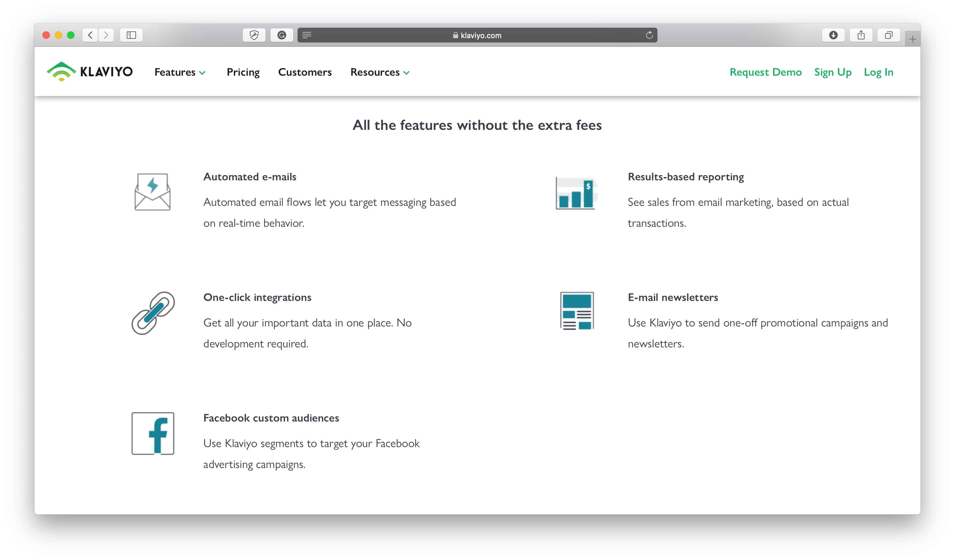
Task: Open the Features dropdown menu
Action: (x=180, y=72)
